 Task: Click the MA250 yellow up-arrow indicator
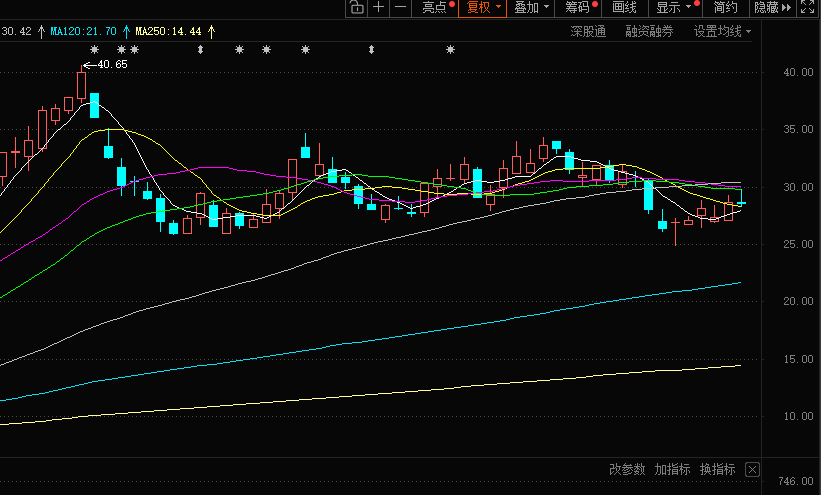pyautogui.click(x=212, y=31)
